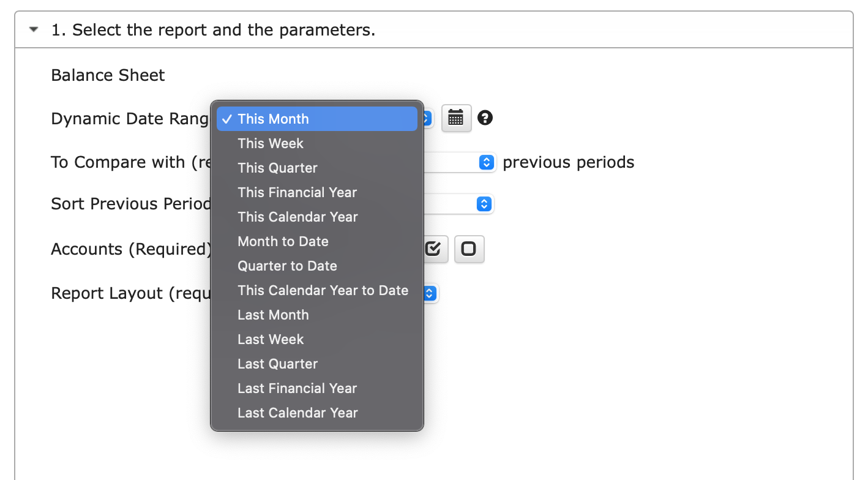
Task: Collapse the section 1 disclosure triangle
Action: pyautogui.click(x=34, y=29)
